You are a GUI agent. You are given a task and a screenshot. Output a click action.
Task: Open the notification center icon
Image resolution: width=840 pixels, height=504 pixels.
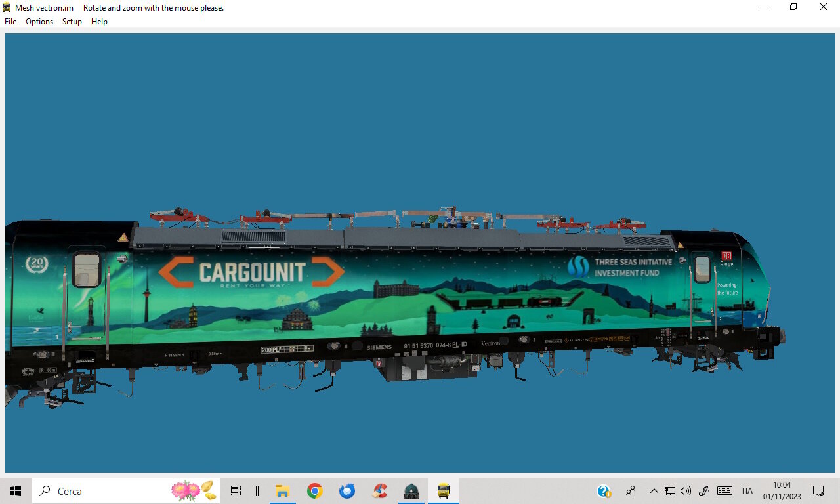click(818, 491)
